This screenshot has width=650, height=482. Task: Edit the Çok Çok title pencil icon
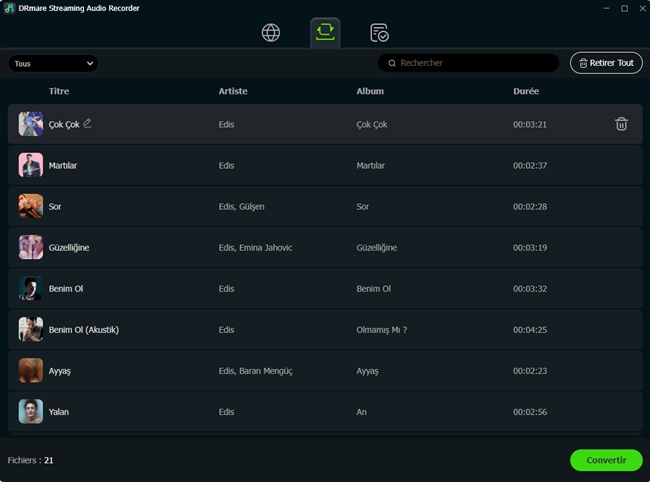point(87,123)
